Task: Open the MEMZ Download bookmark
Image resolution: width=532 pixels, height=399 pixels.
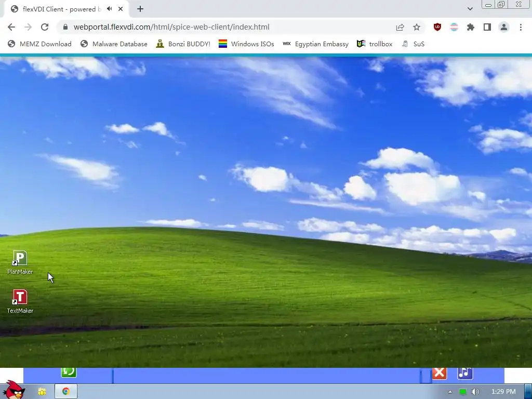Action: [39, 44]
